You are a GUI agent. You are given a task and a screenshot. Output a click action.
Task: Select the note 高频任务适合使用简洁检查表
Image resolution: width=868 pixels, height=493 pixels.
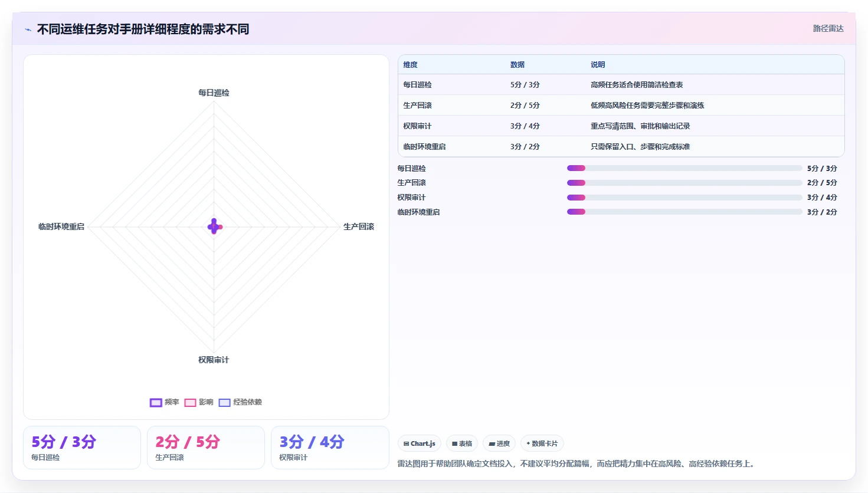(637, 85)
